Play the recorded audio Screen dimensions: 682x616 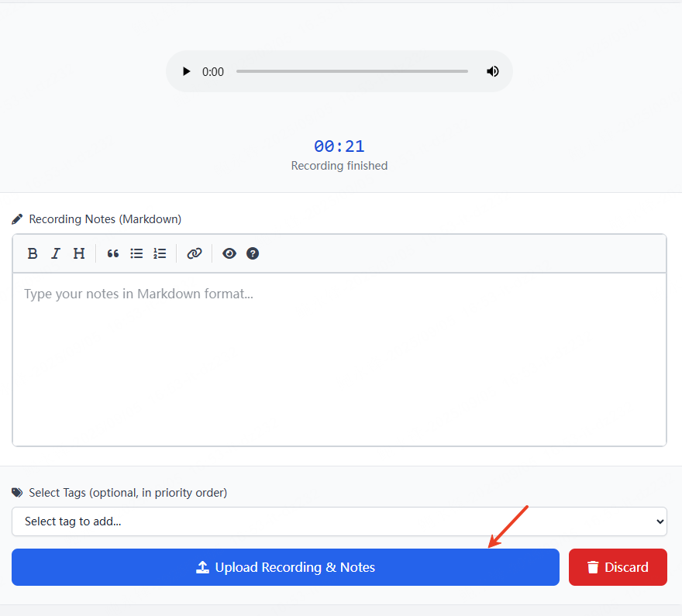pyautogui.click(x=186, y=71)
